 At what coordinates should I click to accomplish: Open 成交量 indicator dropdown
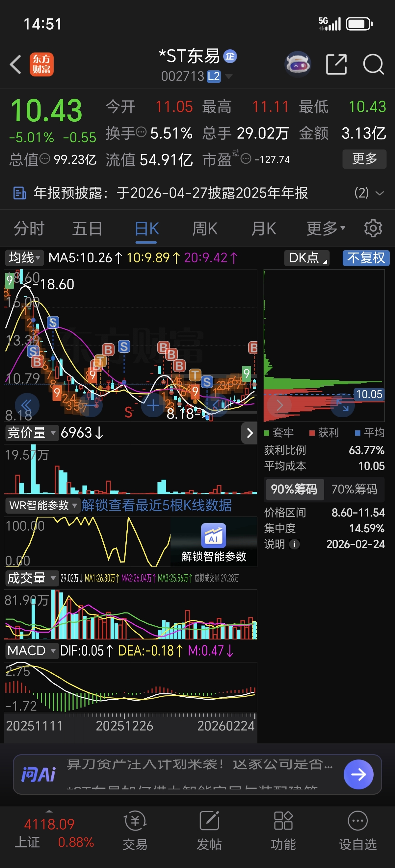(x=31, y=578)
